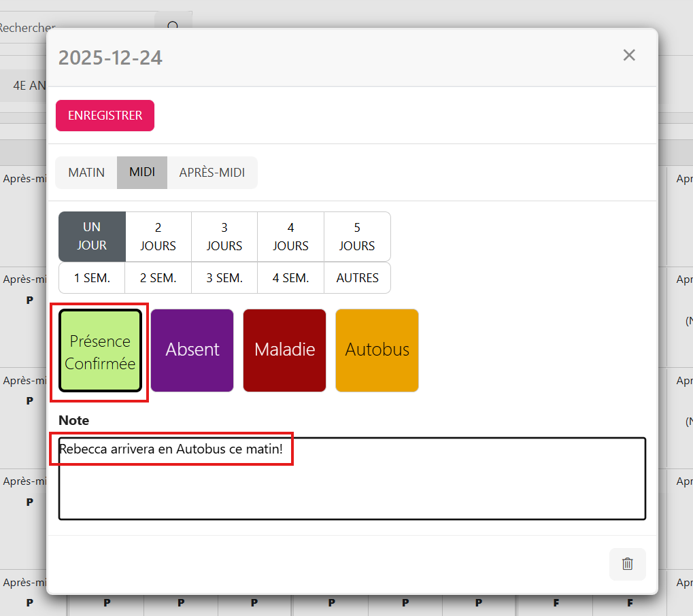The width and height of the screenshot is (693, 616).
Task: Open the APRÈS-MIDI tab
Action: point(212,173)
